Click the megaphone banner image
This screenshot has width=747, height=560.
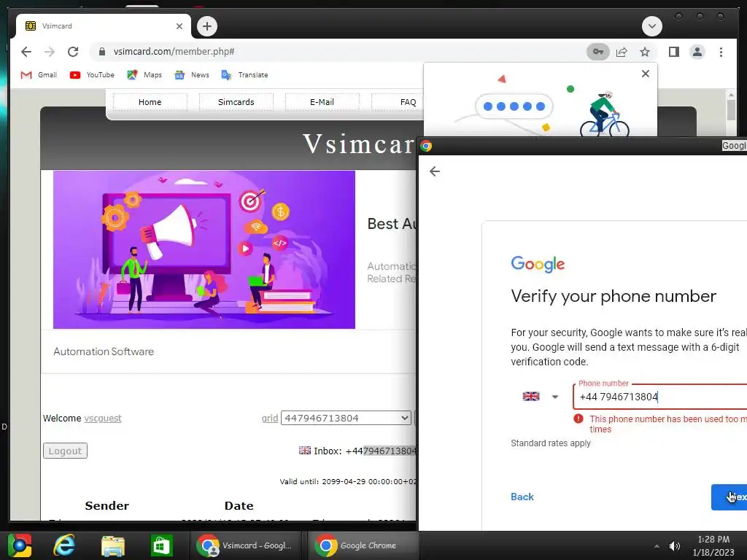coord(204,249)
